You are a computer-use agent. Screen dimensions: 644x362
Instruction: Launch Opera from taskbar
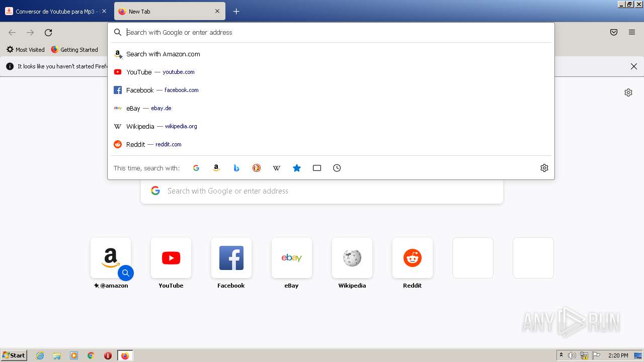108,355
